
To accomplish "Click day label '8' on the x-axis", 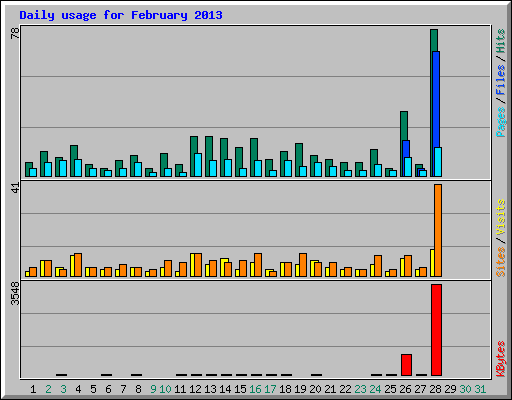I will (138, 389).
